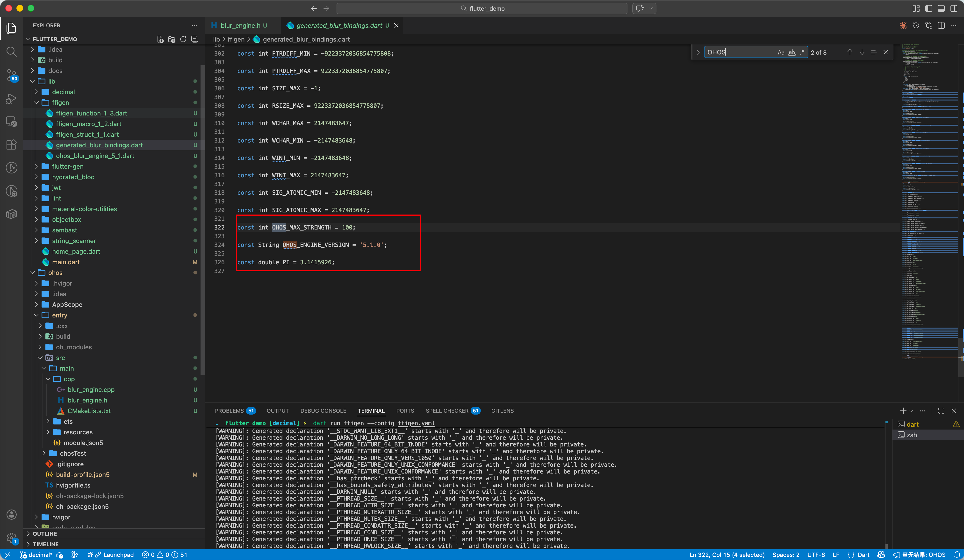Toggle Use Regular Expression in find widget
The height and width of the screenshot is (560, 964).
coord(802,52)
